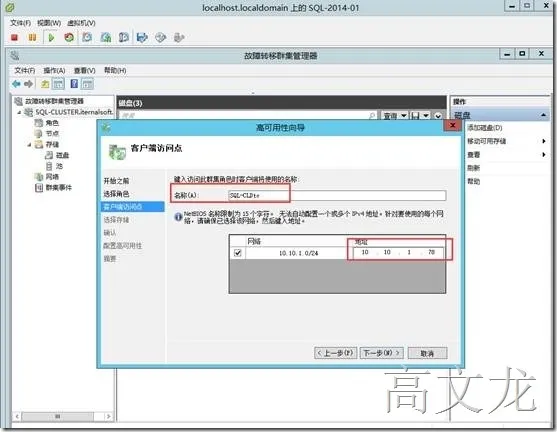Click the 下一步(N) next button

(x=382, y=353)
